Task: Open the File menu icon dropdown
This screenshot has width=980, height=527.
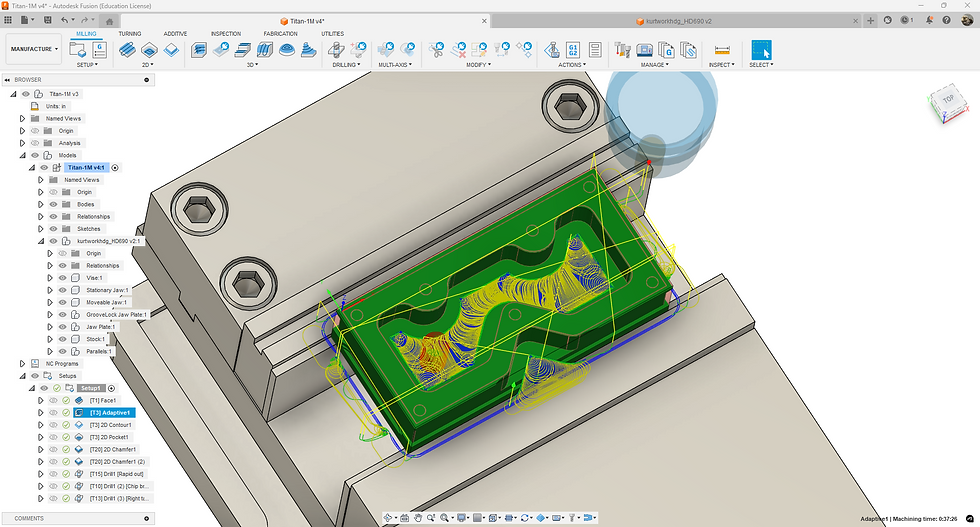Action: (27, 20)
